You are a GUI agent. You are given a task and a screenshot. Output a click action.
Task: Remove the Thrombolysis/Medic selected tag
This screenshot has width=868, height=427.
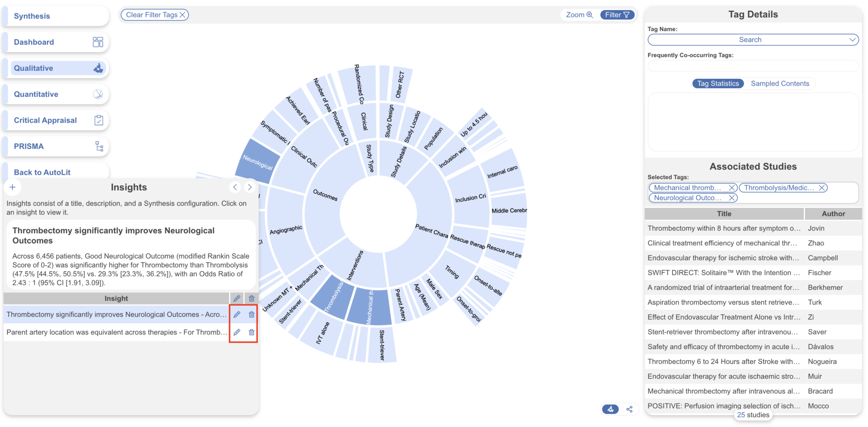(x=822, y=188)
